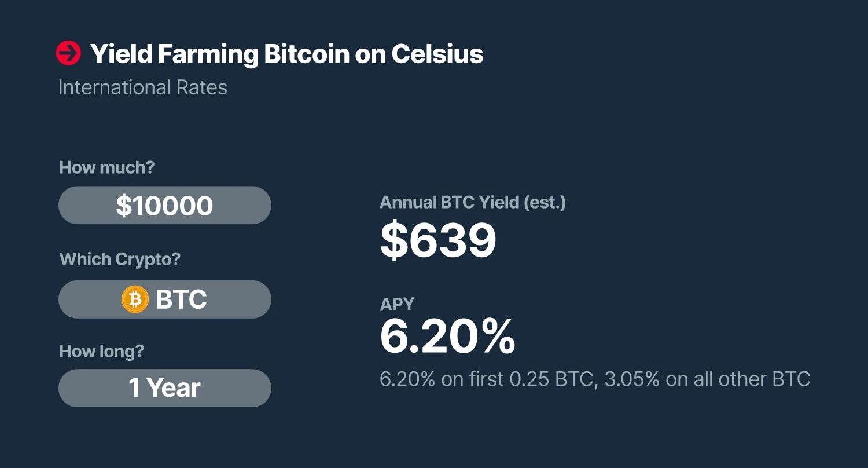Focus the $10000 amount field
868x468 pixels.
164,206
